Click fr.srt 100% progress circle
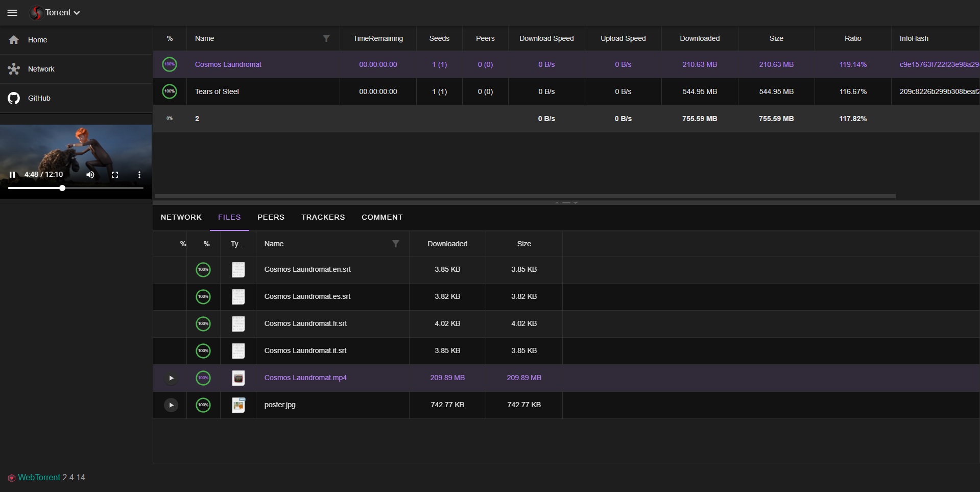This screenshot has width=980, height=492. point(203,323)
